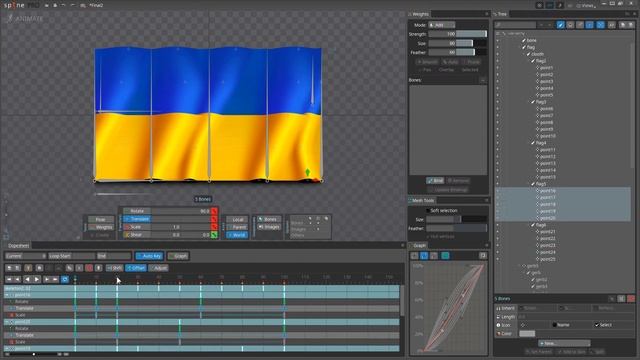The width and height of the screenshot is (640, 360).
Task: Enable the Name checkbox in bone properties
Action: [x=555, y=325]
